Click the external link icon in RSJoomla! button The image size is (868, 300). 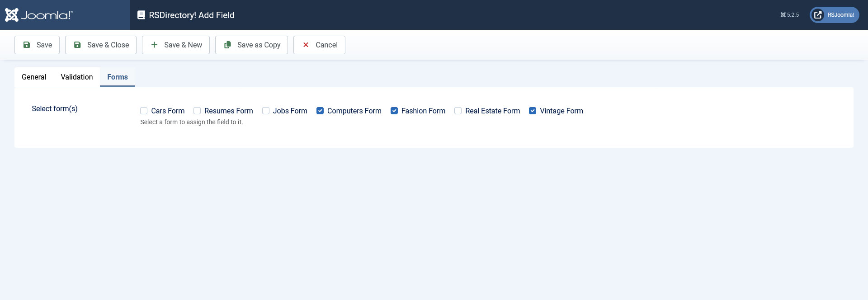click(x=818, y=15)
